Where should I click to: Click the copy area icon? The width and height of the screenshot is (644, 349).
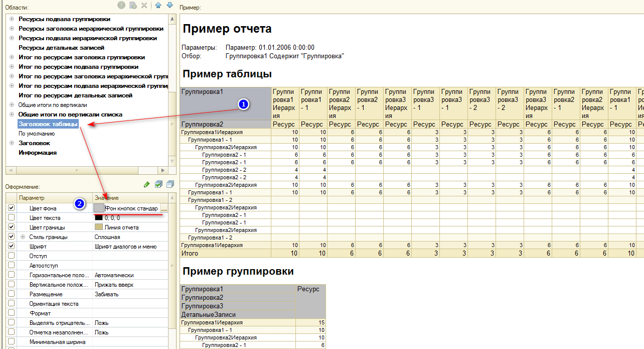pos(133,5)
